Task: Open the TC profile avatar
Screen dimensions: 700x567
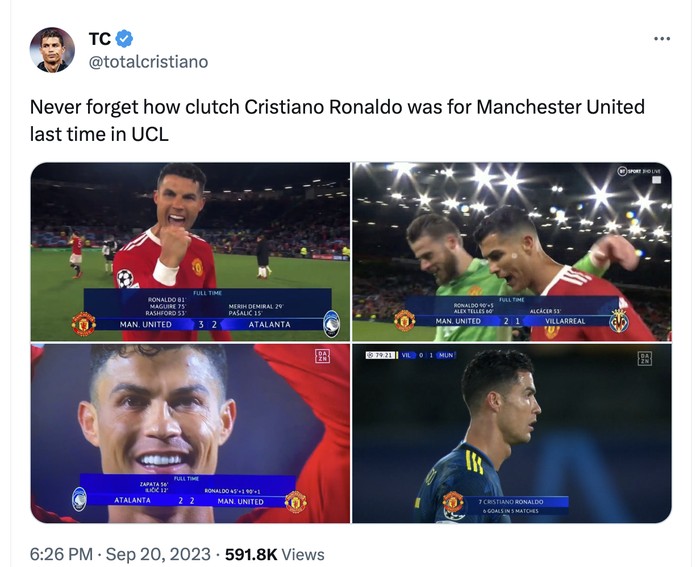Action: (x=52, y=50)
